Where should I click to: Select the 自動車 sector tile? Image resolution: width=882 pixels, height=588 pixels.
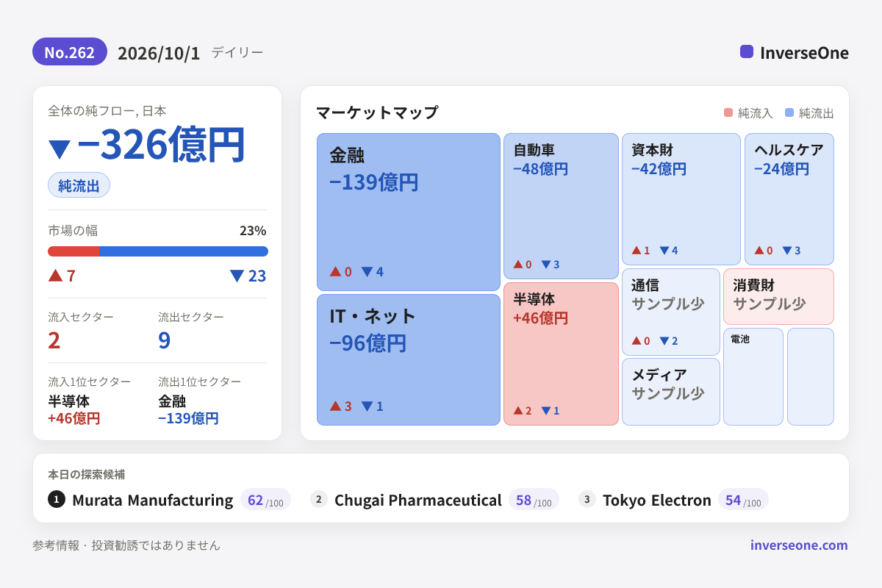[561, 206]
